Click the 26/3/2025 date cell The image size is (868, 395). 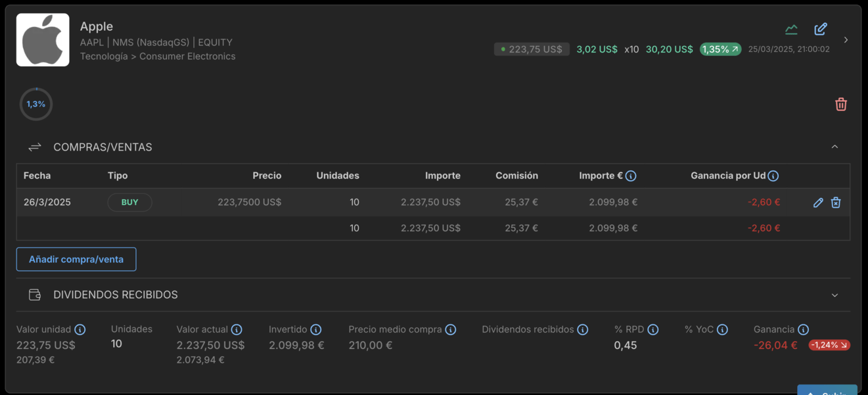[47, 202]
